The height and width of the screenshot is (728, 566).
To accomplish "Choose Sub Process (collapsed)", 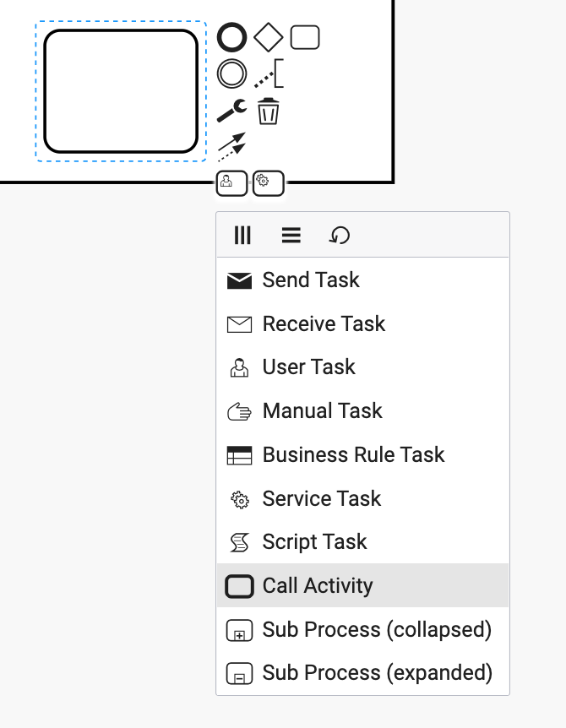I will tap(362, 629).
